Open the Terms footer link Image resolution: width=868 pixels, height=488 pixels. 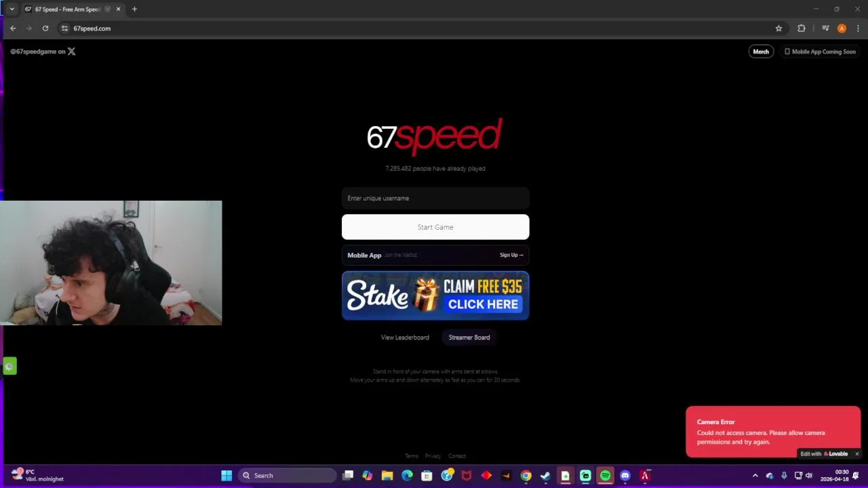(x=412, y=456)
